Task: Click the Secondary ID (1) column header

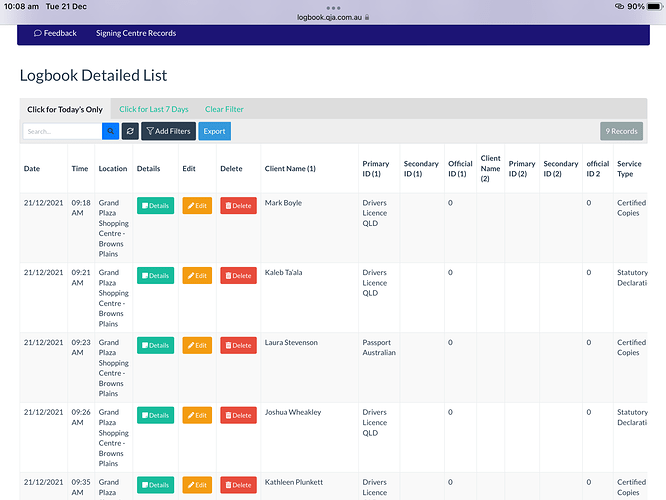Action: [421, 169]
